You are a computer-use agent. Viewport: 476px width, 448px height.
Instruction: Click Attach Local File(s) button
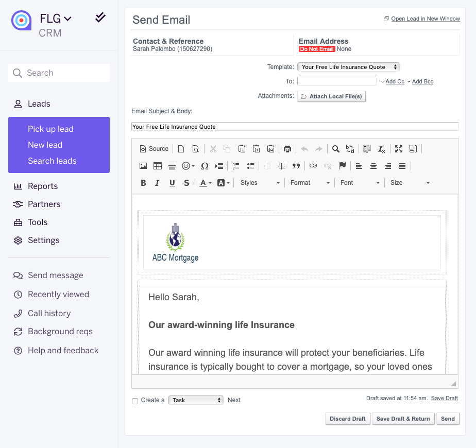(332, 96)
